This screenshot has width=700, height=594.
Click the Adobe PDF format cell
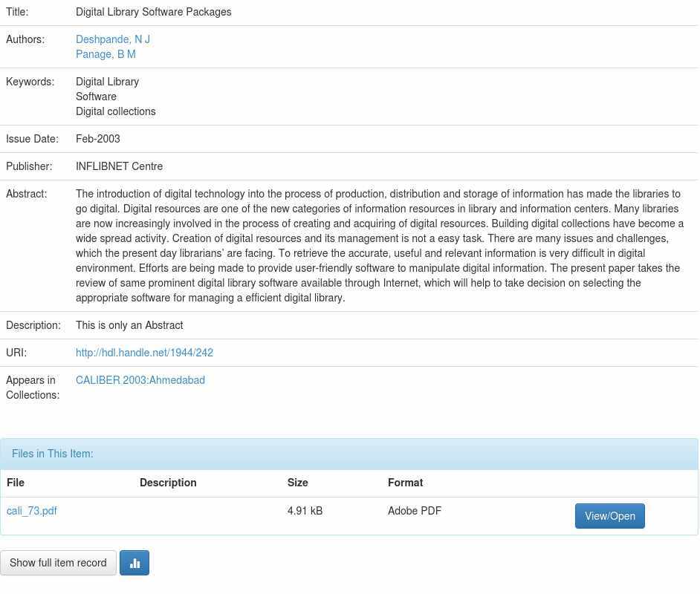coord(415,511)
